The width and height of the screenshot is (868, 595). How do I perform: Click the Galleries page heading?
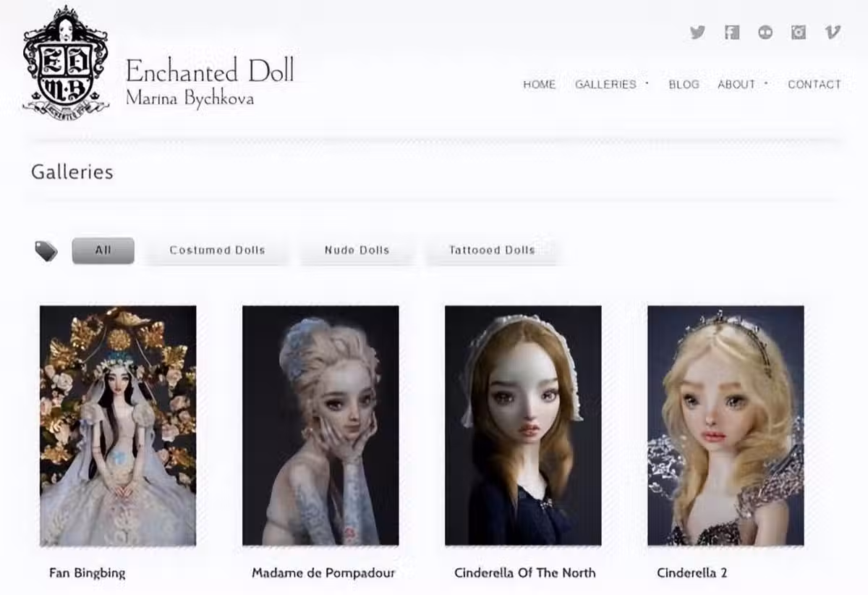pyautogui.click(x=72, y=172)
